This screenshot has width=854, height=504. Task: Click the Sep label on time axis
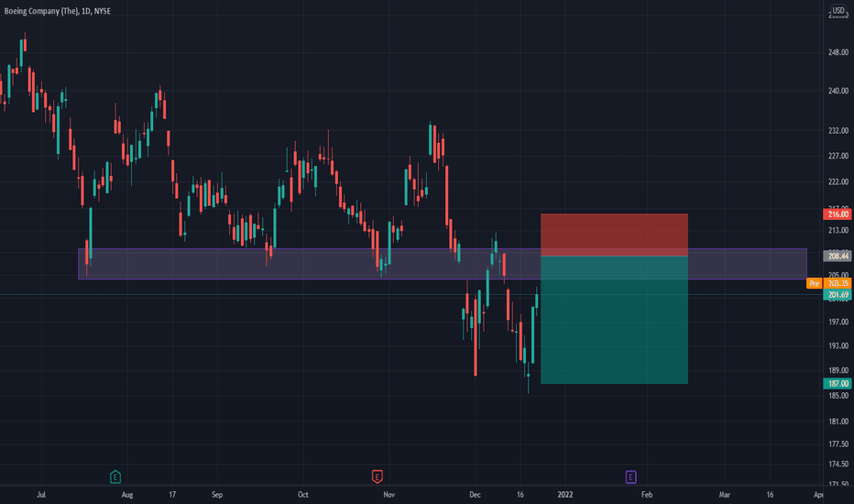(217, 495)
